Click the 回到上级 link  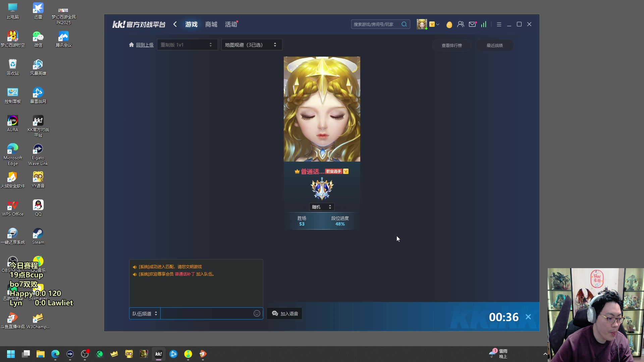click(145, 45)
